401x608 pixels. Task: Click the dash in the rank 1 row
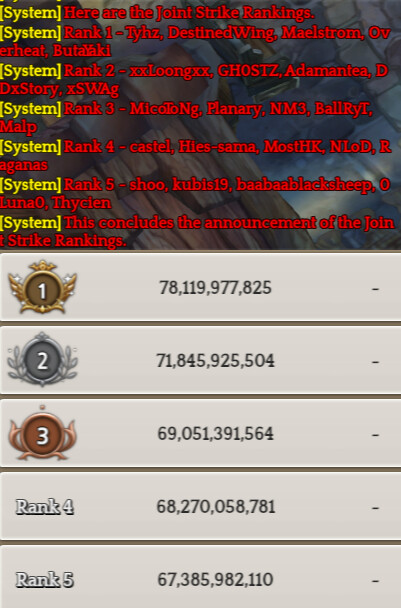point(375,289)
